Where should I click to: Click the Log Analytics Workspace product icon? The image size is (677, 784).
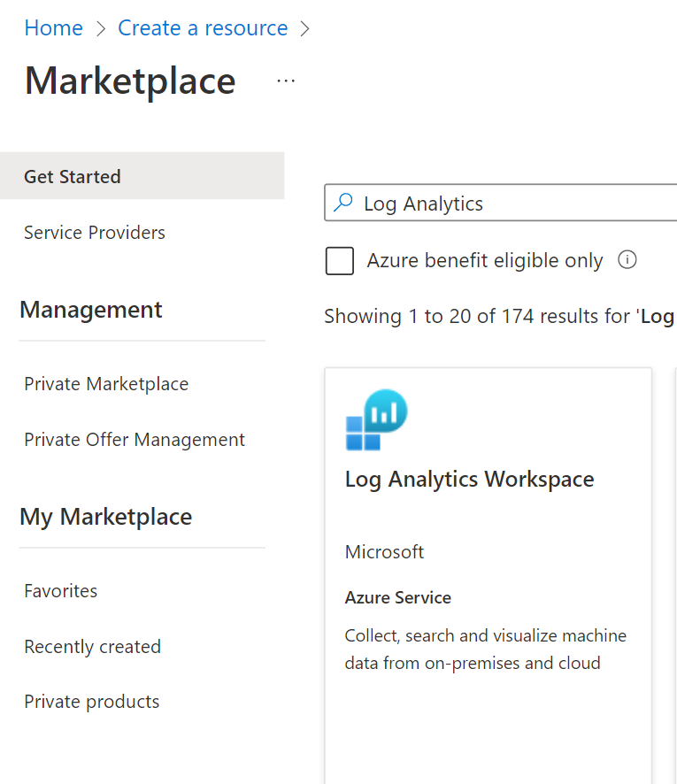coord(376,420)
